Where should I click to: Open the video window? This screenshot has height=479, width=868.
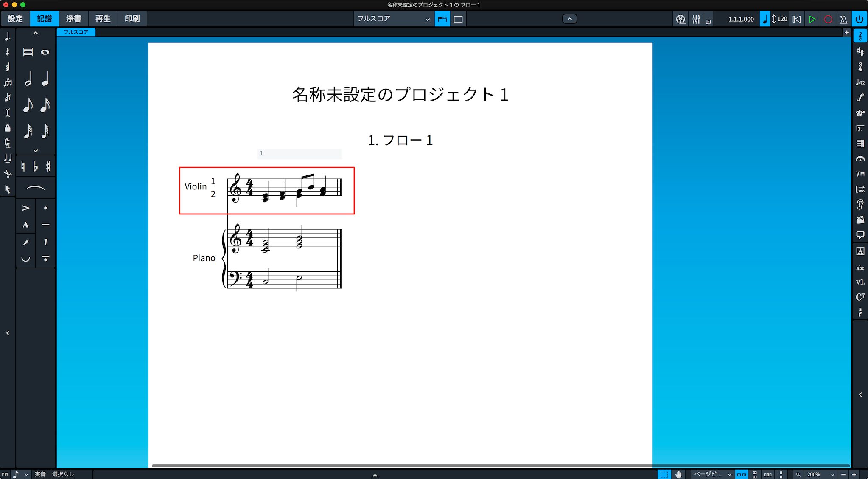[680, 19]
